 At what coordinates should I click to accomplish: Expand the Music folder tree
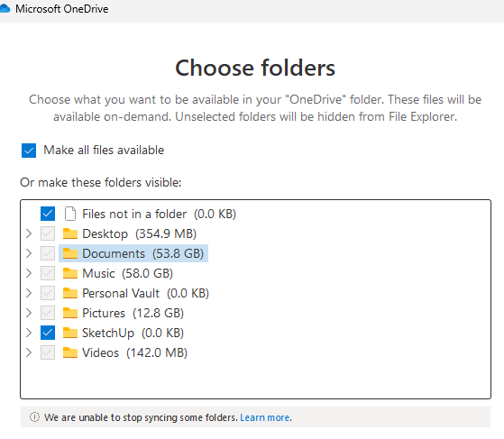tap(29, 273)
